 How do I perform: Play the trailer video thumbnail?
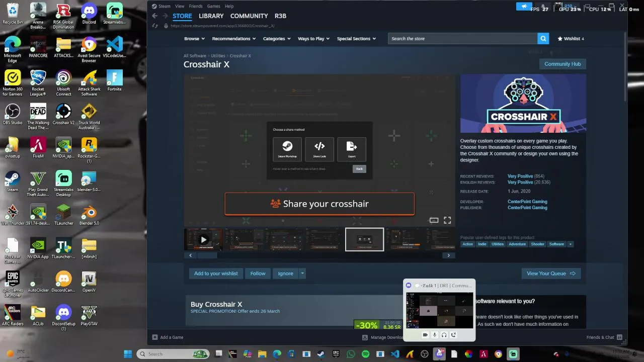coord(203,239)
